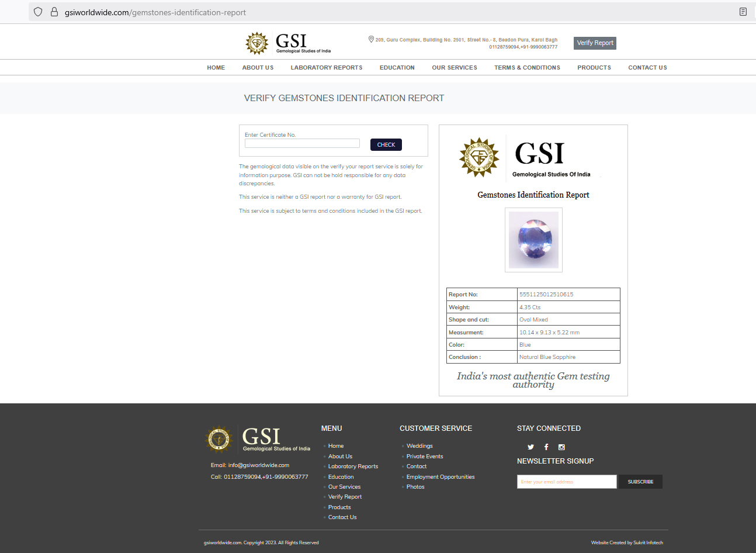Click the GSI header logo
756x553 pixels.
coord(288,43)
